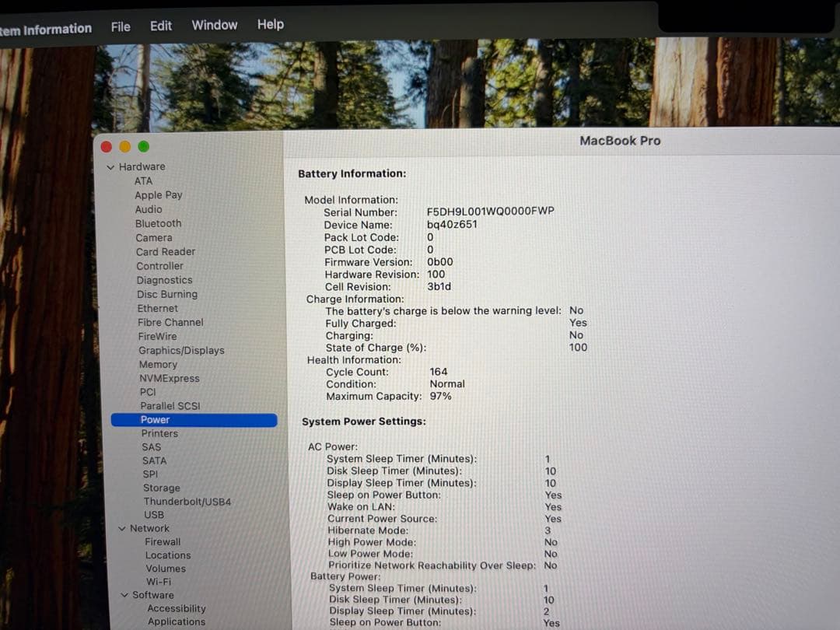Open the Help menu
This screenshot has width=840, height=630.
point(270,25)
